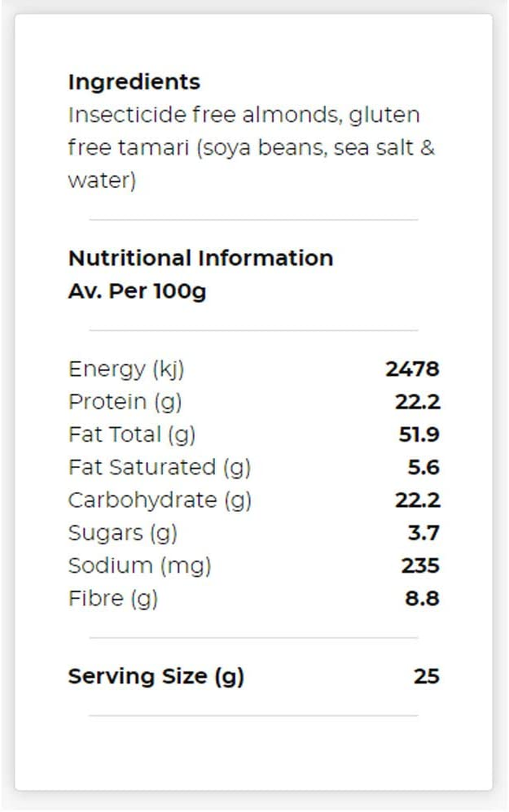The image size is (509, 812).
Task: Click the Fat Total (g) label
Action: click(x=132, y=435)
